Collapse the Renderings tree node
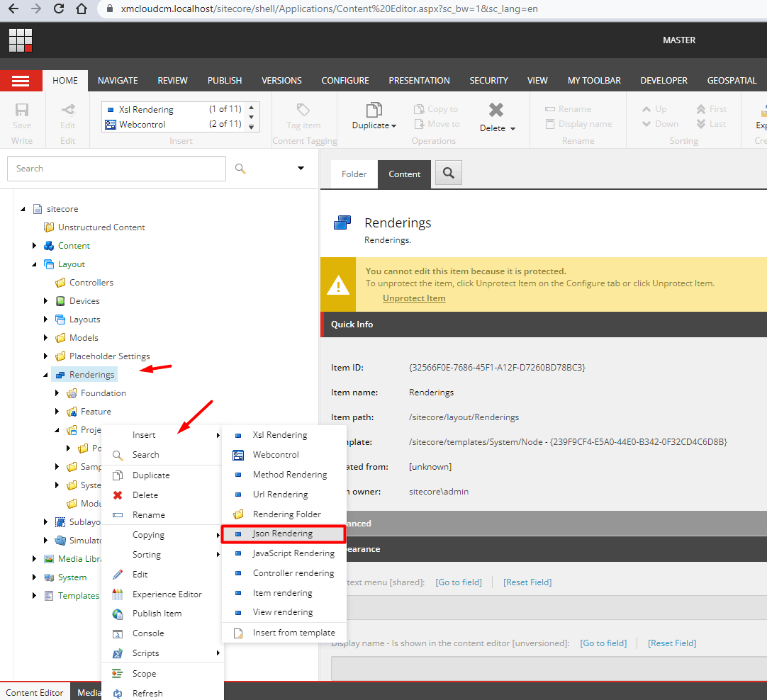 (x=46, y=375)
